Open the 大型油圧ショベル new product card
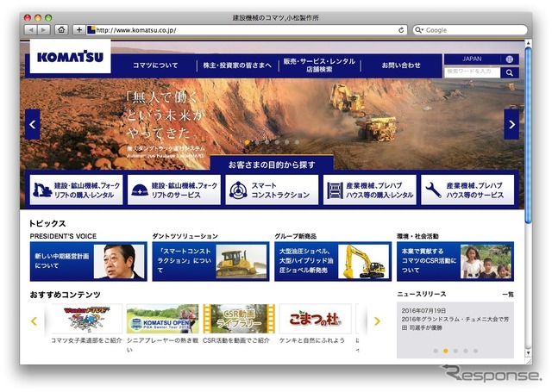Image resolution: width=552 pixels, height=392 pixels. point(333,261)
